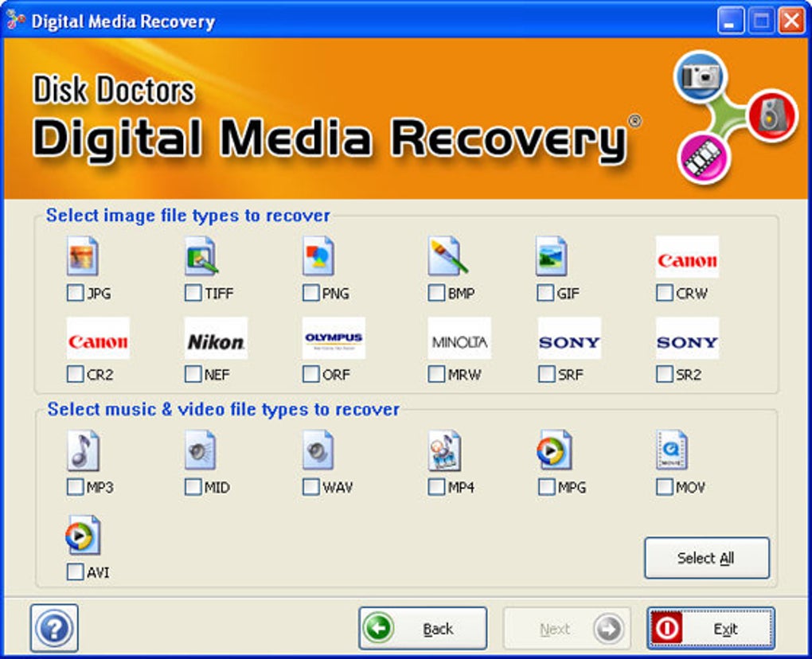The height and width of the screenshot is (659, 812).
Task: Click the AVI media player icon
Action: 83,535
